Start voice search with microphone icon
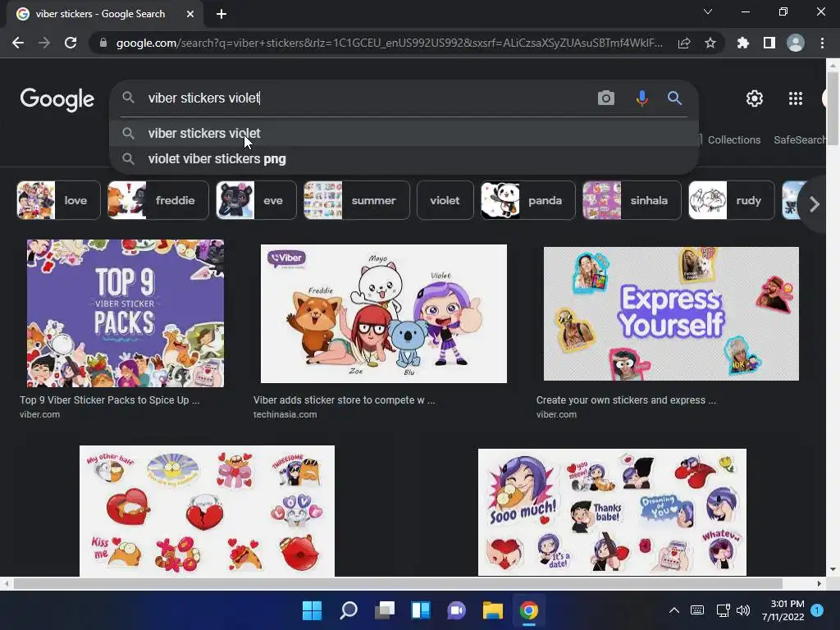This screenshot has width=840, height=630. (x=641, y=98)
